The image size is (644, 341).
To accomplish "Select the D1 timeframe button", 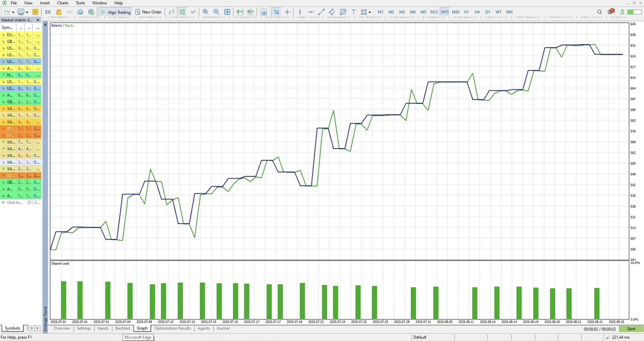I will (x=488, y=12).
